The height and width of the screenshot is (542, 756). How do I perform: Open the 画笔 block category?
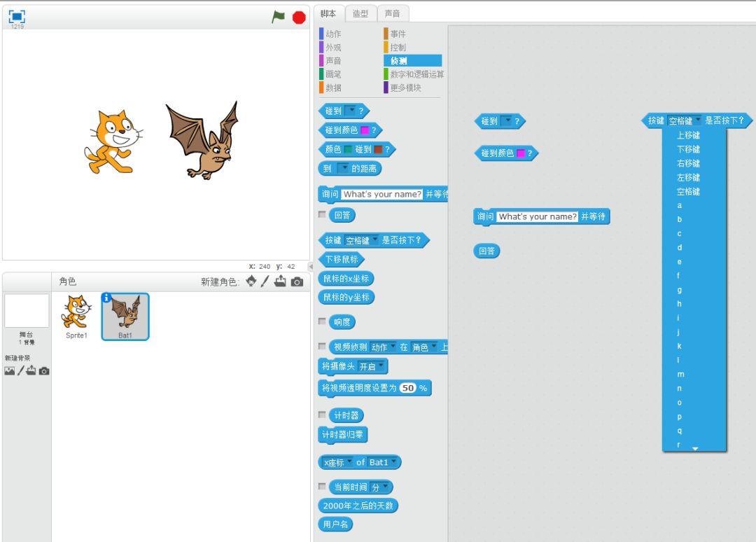pyautogui.click(x=332, y=74)
